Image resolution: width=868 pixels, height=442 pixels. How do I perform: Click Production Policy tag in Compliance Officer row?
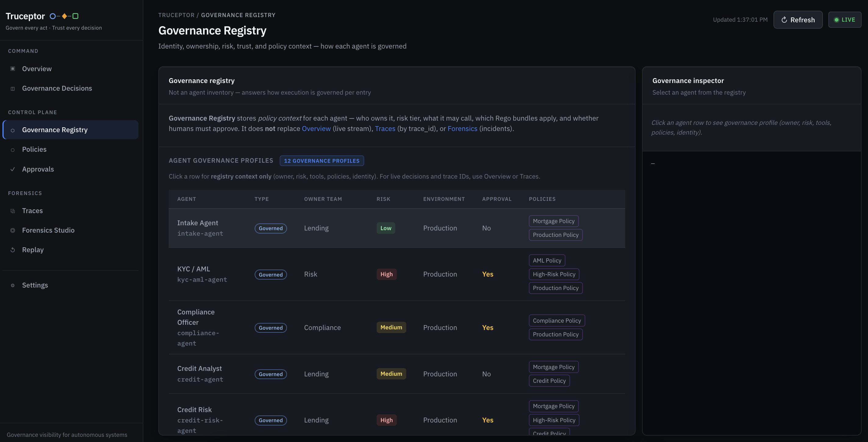tap(556, 335)
